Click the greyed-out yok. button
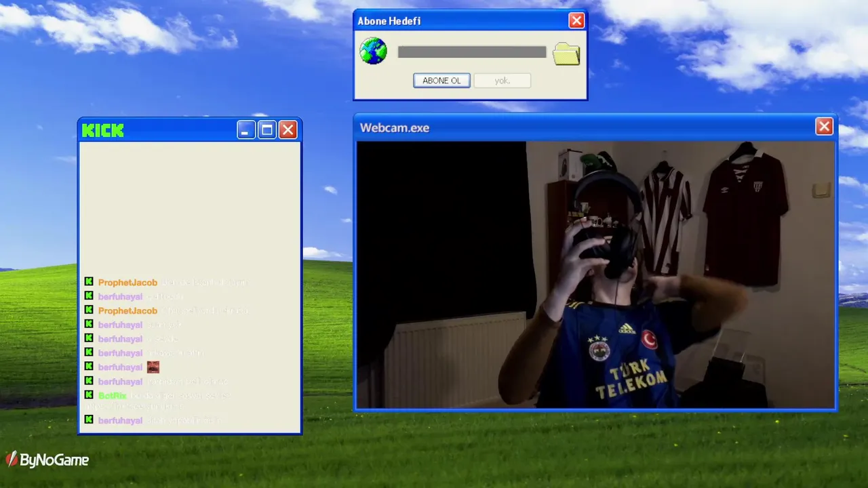 (502, 81)
